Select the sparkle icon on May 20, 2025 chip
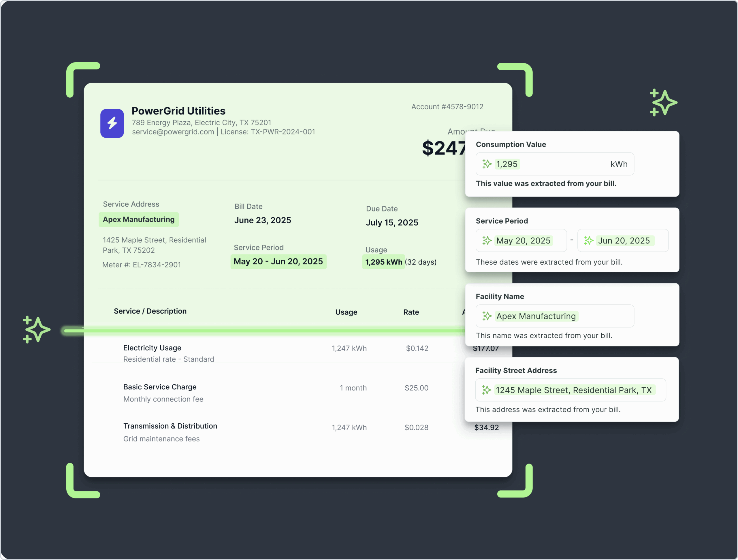 [x=487, y=240]
